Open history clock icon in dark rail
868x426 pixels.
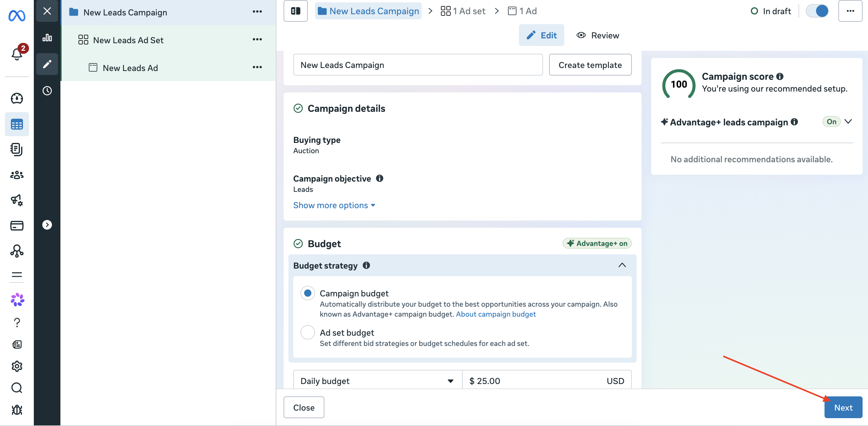tap(47, 91)
